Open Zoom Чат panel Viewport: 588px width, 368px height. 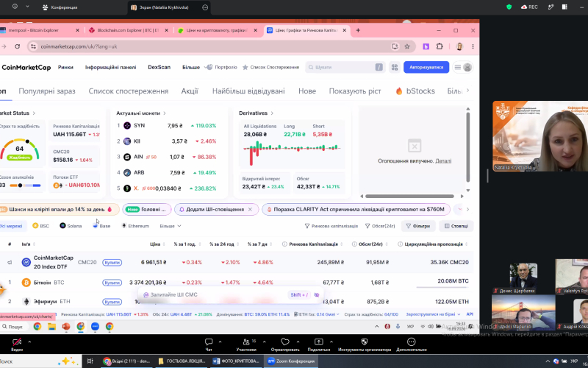click(x=209, y=344)
